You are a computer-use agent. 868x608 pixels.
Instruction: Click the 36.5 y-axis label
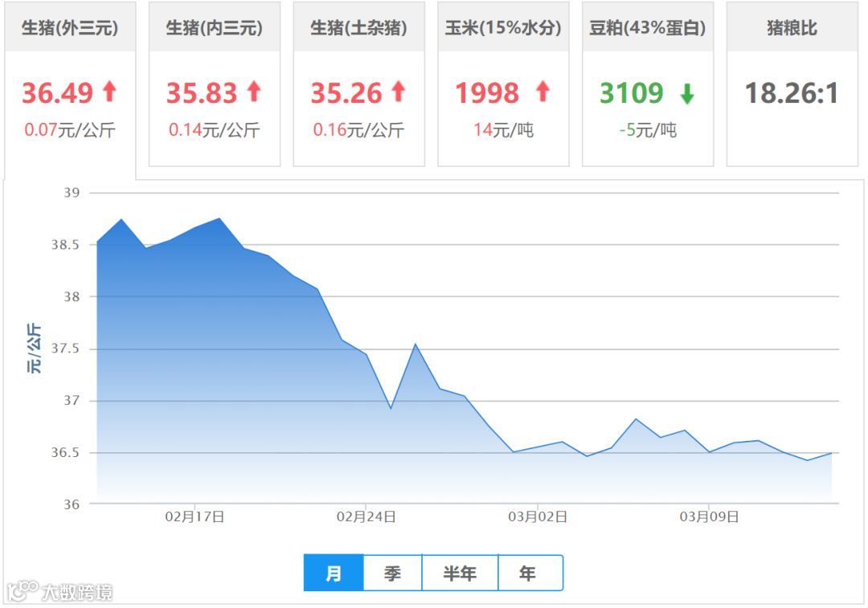pyautogui.click(x=65, y=452)
